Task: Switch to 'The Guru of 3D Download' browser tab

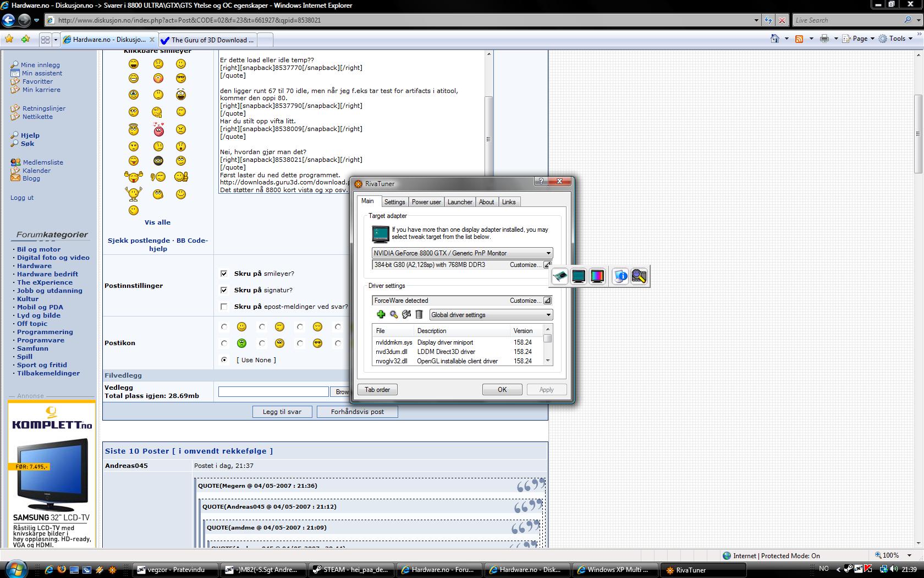Action: pos(208,40)
